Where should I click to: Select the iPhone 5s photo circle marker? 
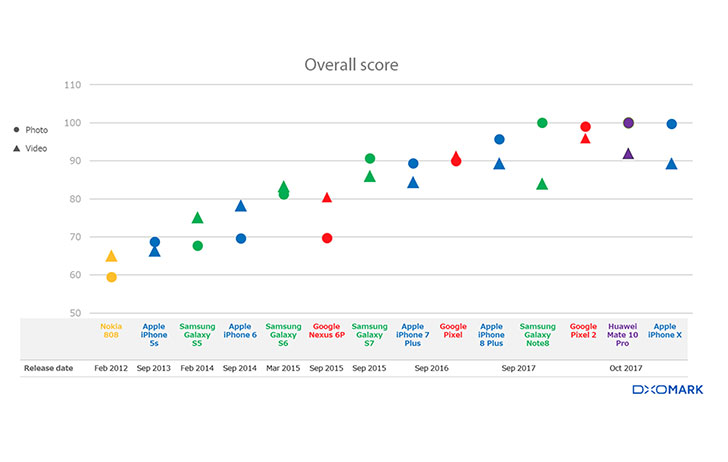pyautogui.click(x=155, y=242)
